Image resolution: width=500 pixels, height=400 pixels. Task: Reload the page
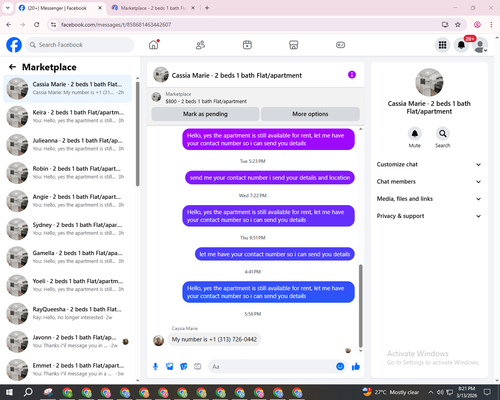[x=37, y=24]
